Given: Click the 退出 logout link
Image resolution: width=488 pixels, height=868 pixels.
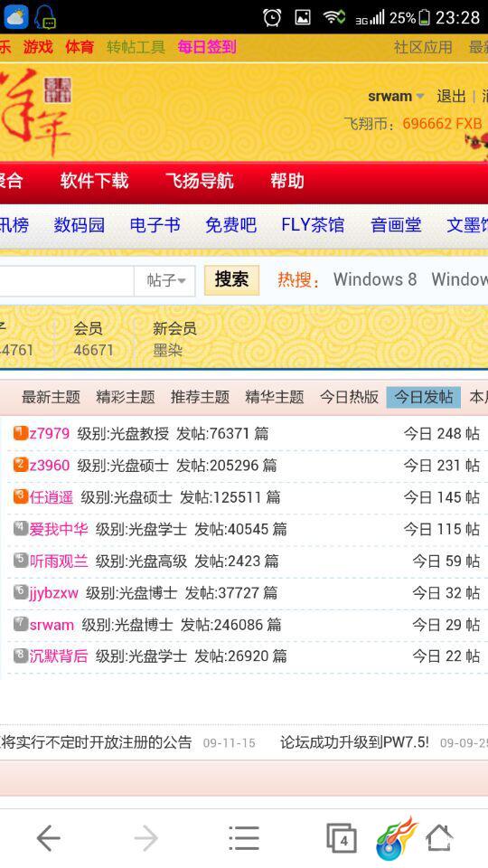Looking at the screenshot, I should point(451,97).
